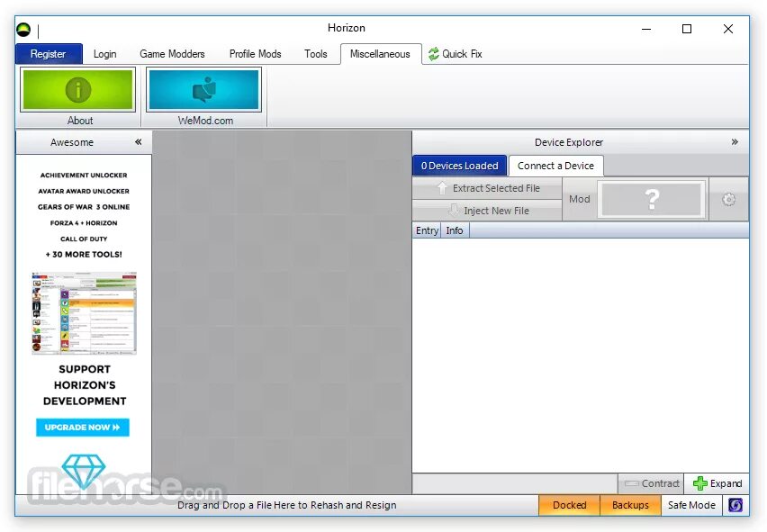
Task: Click the Horizon tools screenshot thumbnail
Action: point(84,313)
